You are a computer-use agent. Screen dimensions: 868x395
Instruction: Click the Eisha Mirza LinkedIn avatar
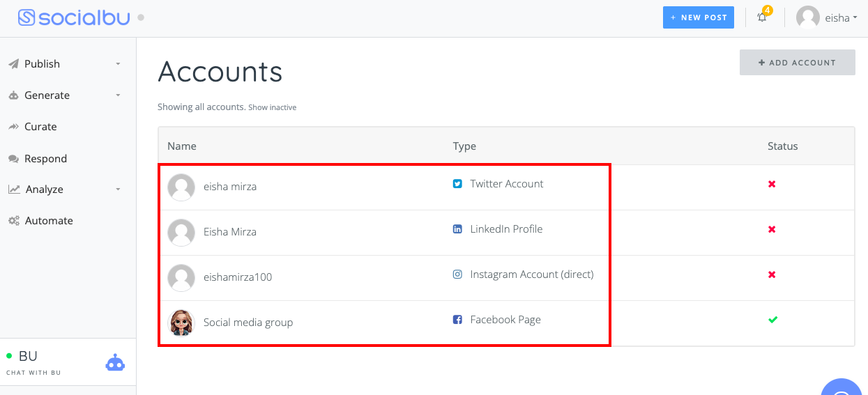181,232
